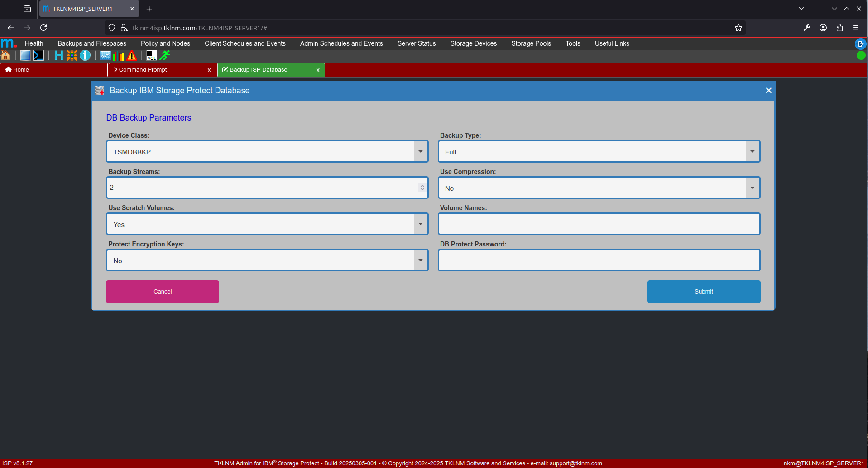The image size is (868, 468).
Task: Expand the Device Class dropdown
Action: pos(420,152)
